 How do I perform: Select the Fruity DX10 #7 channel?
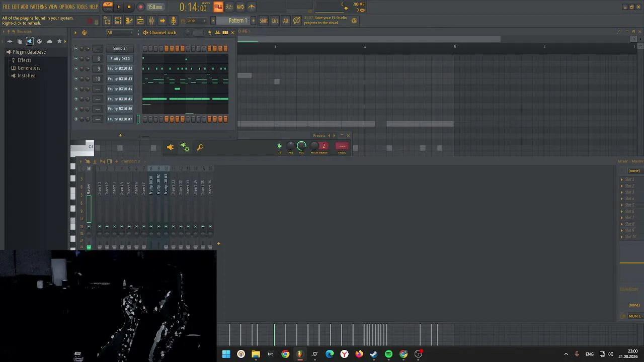click(x=120, y=119)
